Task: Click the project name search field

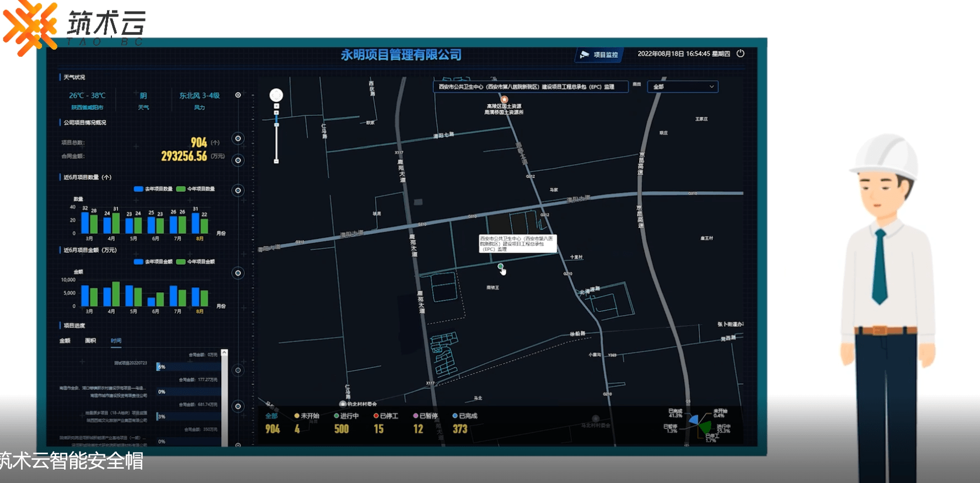Action: (x=530, y=87)
